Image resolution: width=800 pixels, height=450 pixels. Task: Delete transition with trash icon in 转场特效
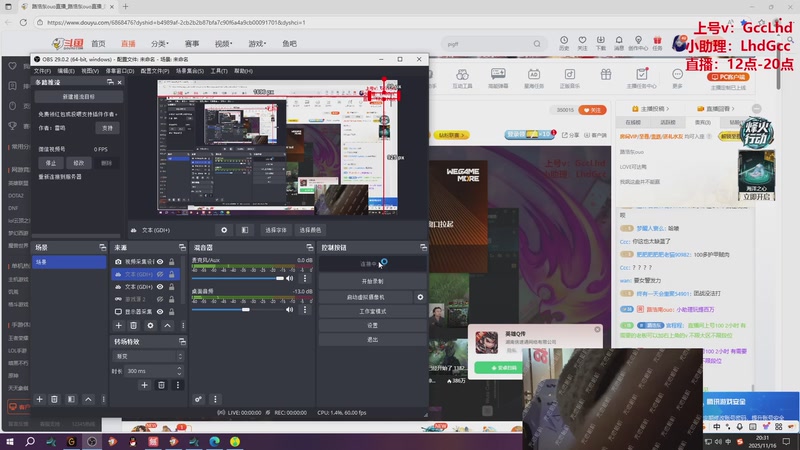(x=161, y=385)
